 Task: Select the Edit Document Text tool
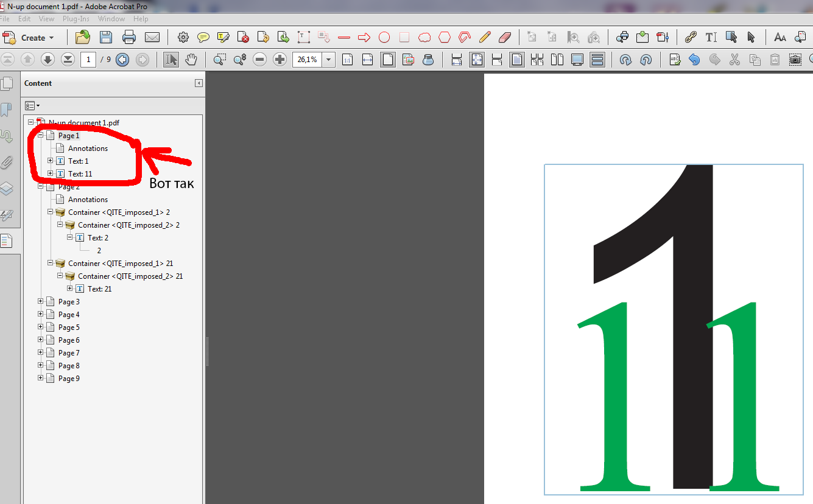coord(711,37)
